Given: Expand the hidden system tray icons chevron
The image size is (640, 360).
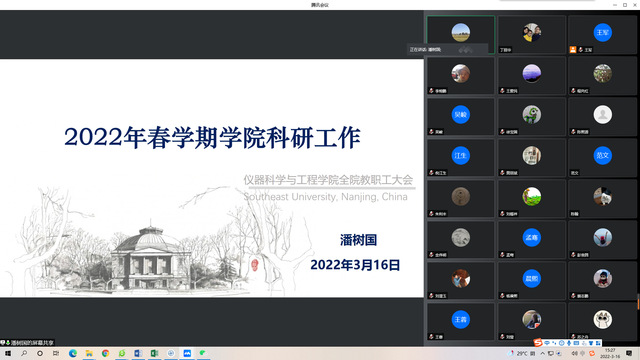Looking at the screenshot, I should point(543,353).
